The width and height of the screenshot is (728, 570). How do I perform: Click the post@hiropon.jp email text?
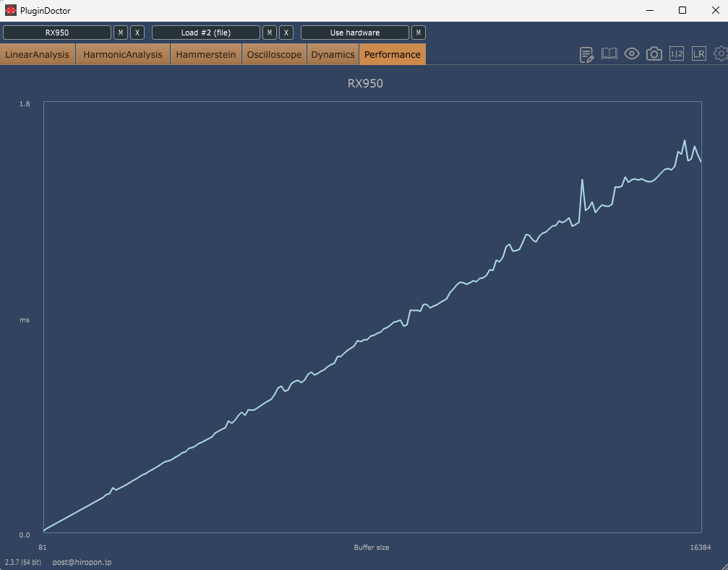[82, 562]
